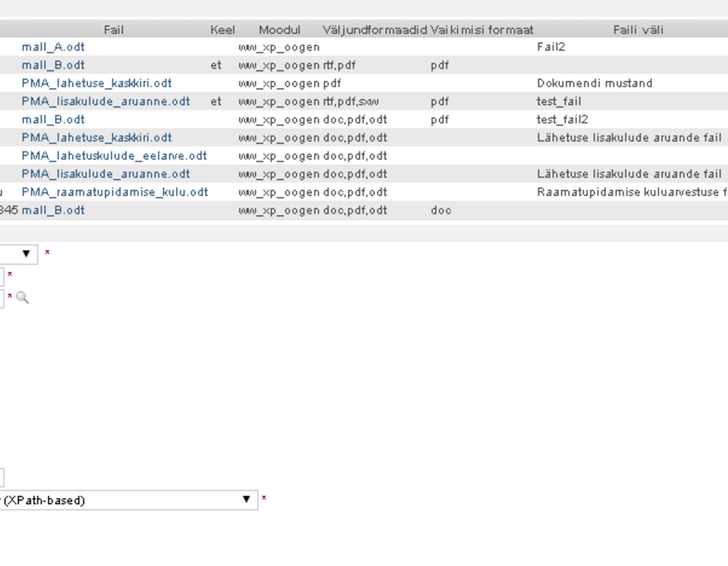Click the doc default format cell
This screenshot has width=728, height=566.
(x=441, y=209)
